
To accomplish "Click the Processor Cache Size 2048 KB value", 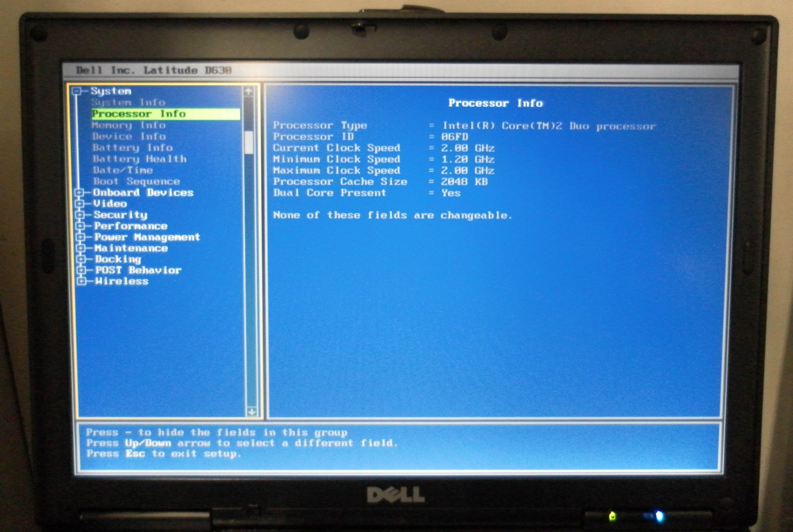I will (464, 182).
